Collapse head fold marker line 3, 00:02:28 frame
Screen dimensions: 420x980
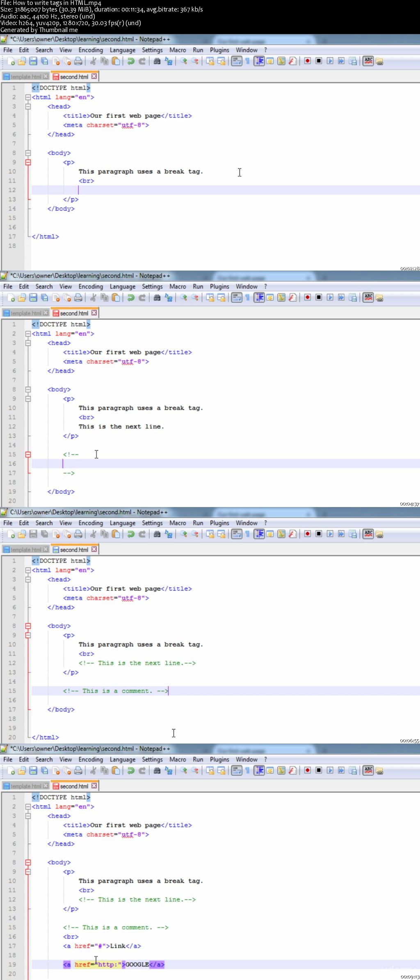pyautogui.click(x=28, y=106)
